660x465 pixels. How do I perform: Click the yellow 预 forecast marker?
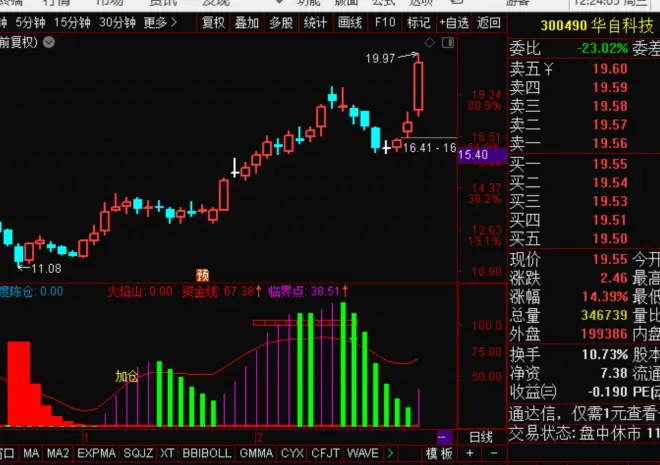[x=202, y=275]
